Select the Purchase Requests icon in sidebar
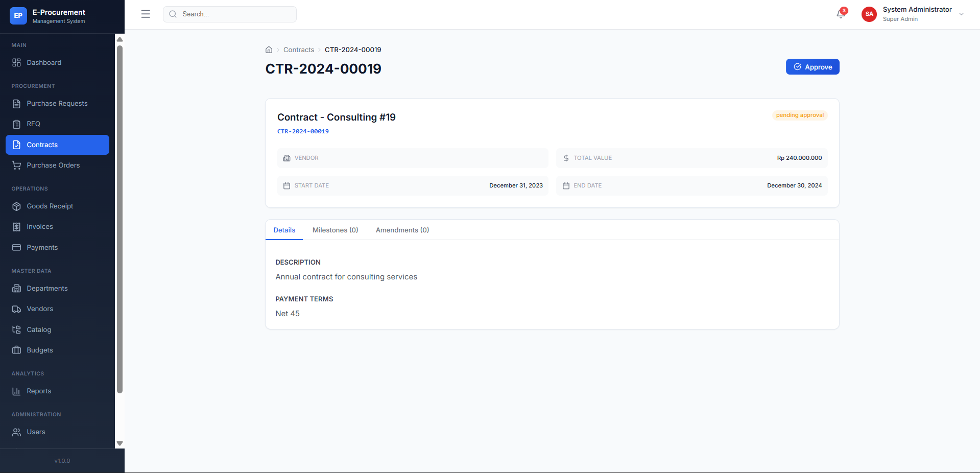This screenshot has height=473, width=980. pyautogui.click(x=17, y=103)
